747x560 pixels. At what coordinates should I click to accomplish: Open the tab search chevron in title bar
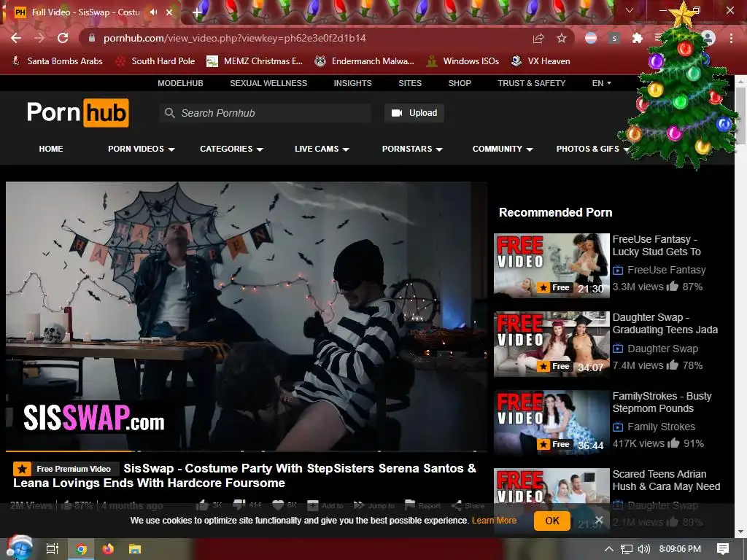[x=630, y=10]
